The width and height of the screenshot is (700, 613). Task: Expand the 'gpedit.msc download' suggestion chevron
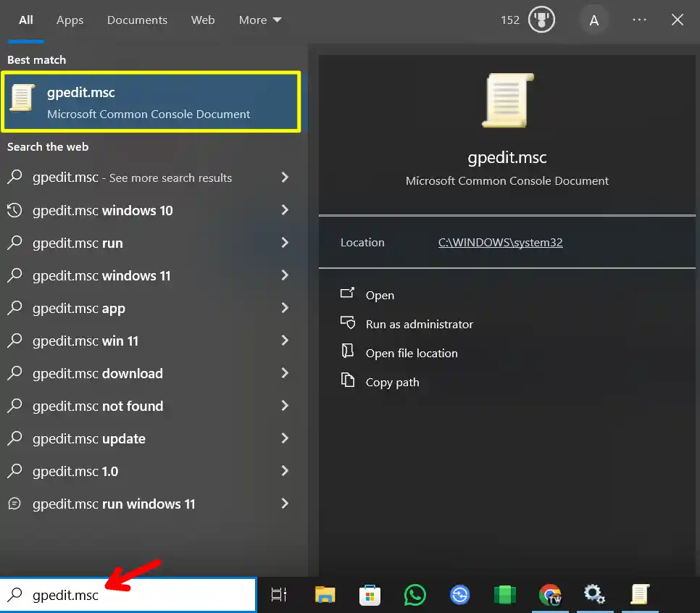[x=284, y=373]
